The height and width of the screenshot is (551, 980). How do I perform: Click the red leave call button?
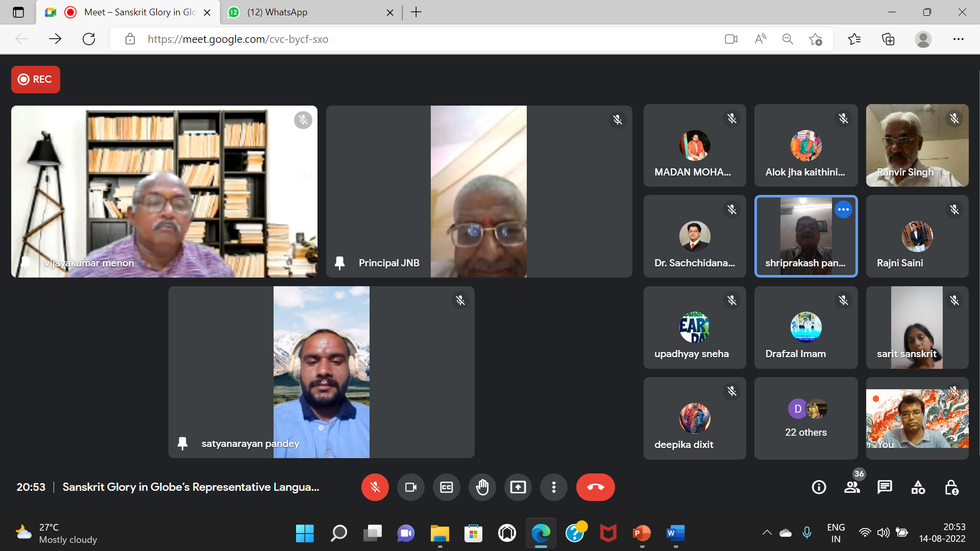point(595,487)
